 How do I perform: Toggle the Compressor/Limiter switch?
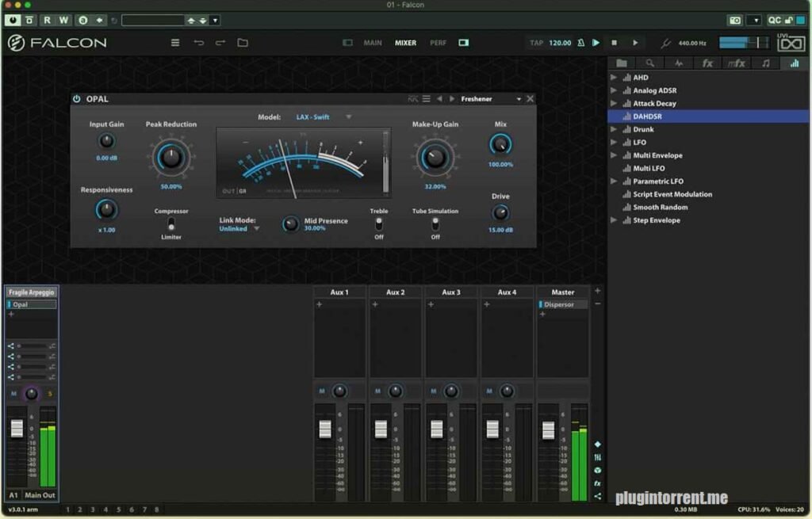coord(171,224)
